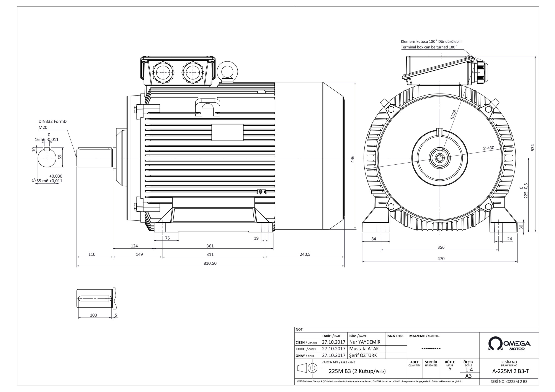The width and height of the screenshot is (555, 392).
Task: Click the MALZEME / MATERIAL heading
Action: (424, 336)
